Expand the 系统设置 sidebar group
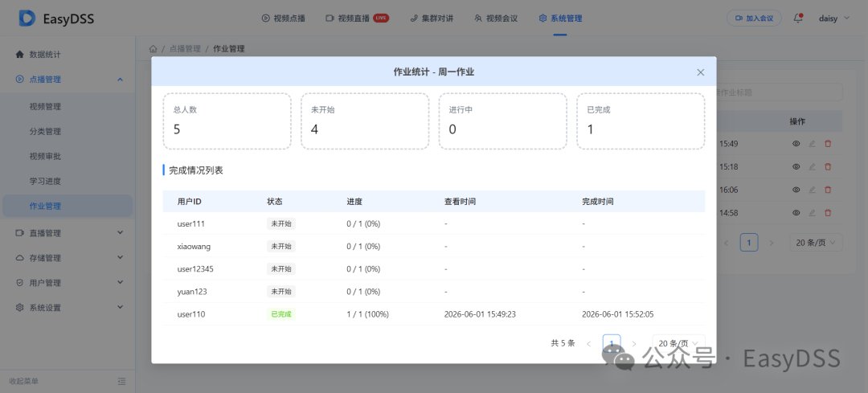The height and width of the screenshot is (393, 868). point(68,307)
